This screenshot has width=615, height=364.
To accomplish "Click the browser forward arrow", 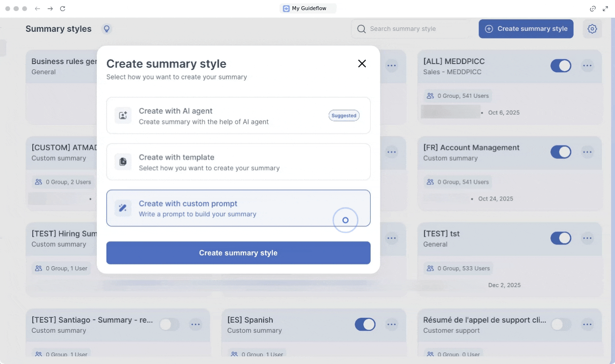I will point(50,9).
